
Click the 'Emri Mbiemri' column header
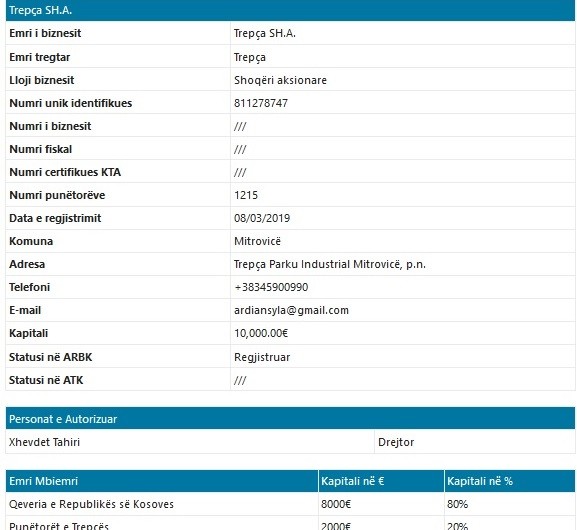[43, 481]
